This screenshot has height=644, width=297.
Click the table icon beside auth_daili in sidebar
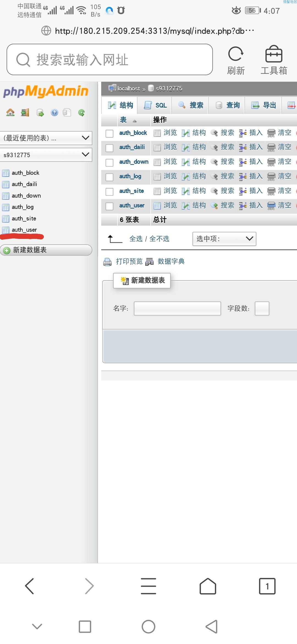coord(5,184)
